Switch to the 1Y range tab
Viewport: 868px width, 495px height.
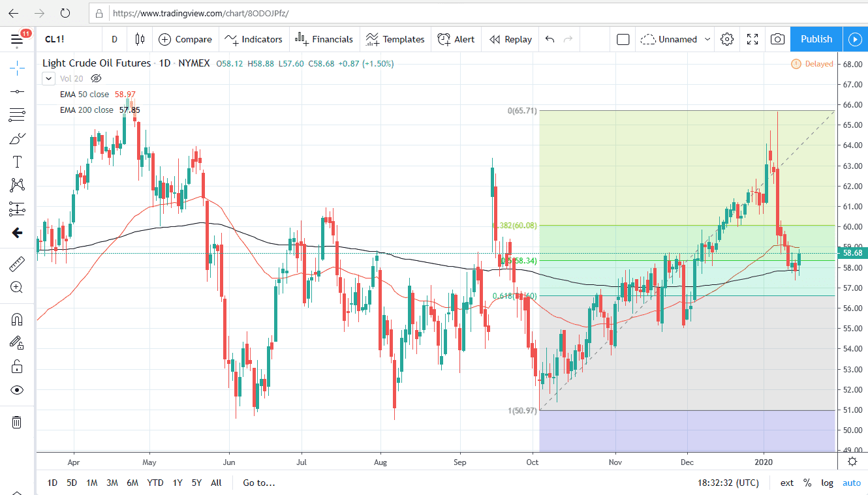coord(177,483)
